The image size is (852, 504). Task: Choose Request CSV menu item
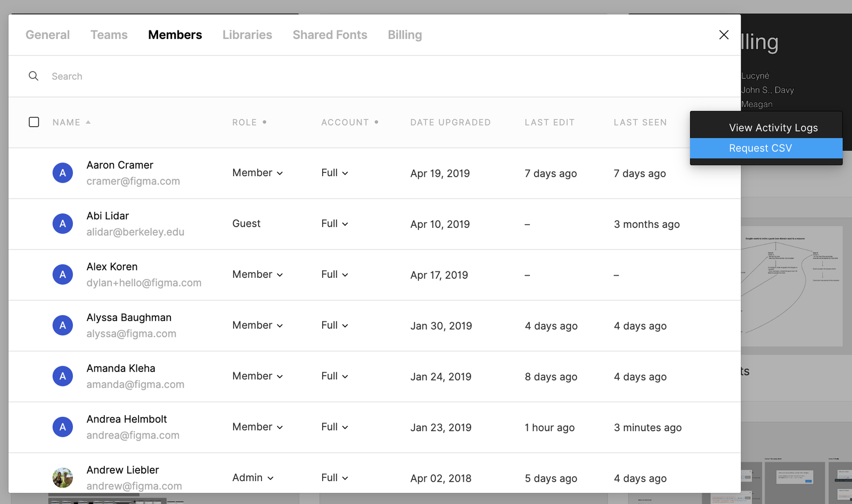pos(766,148)
